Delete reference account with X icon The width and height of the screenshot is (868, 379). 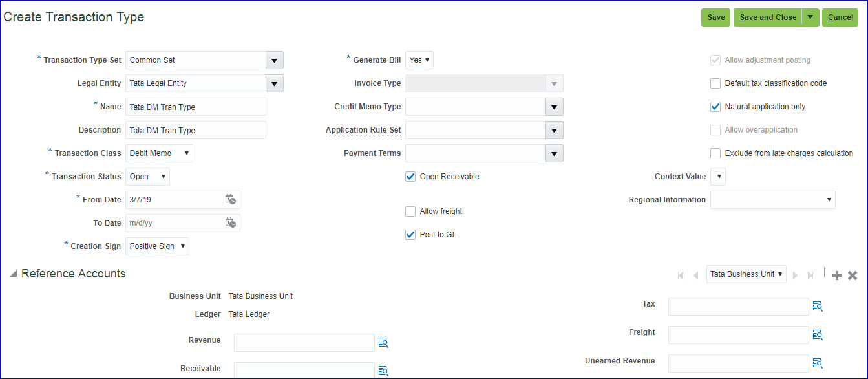click(852, 276)
